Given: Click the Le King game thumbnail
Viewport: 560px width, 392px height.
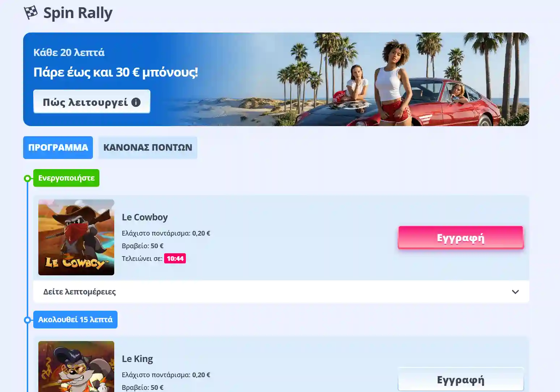Looking at the screenshot, I should point(76,369).
